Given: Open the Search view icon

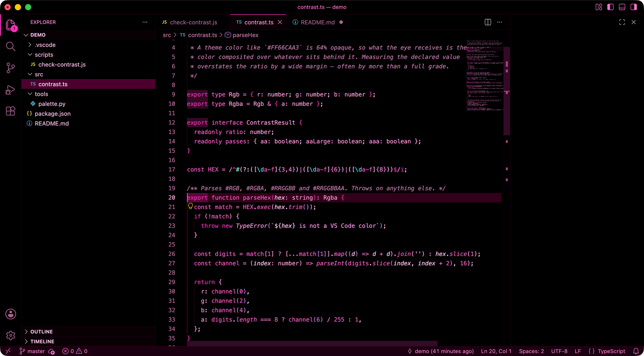Looking at the screenshot, I should [x=11, y=46].
